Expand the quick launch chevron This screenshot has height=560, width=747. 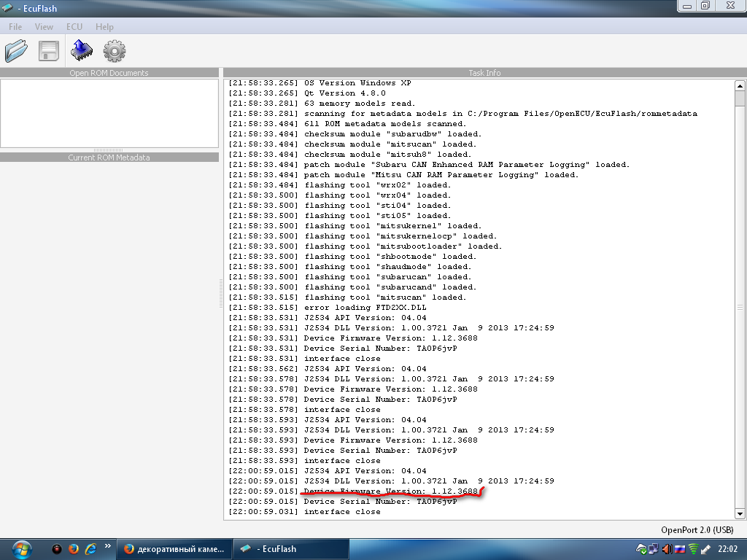click(108, 546)
